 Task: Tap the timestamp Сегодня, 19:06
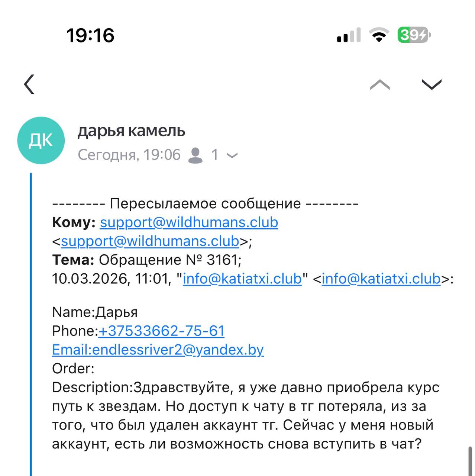click(129, 155)
